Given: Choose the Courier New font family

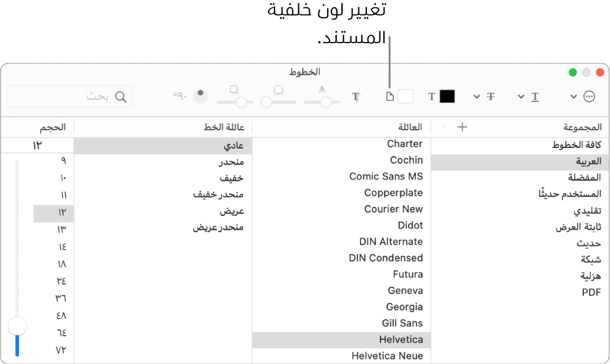Looking at the screenshot, I should click(393, 209).
